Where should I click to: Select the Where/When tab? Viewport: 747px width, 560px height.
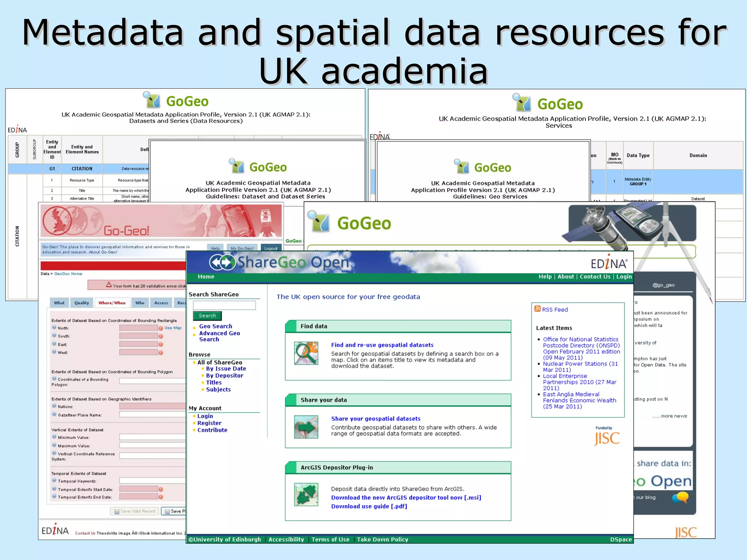point(112,303)
